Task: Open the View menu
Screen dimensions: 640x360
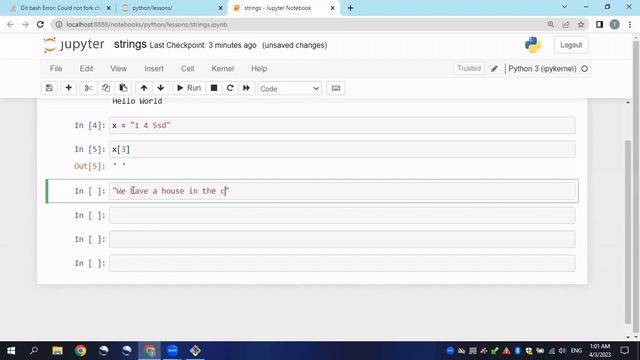Action: tap(118, 69)
